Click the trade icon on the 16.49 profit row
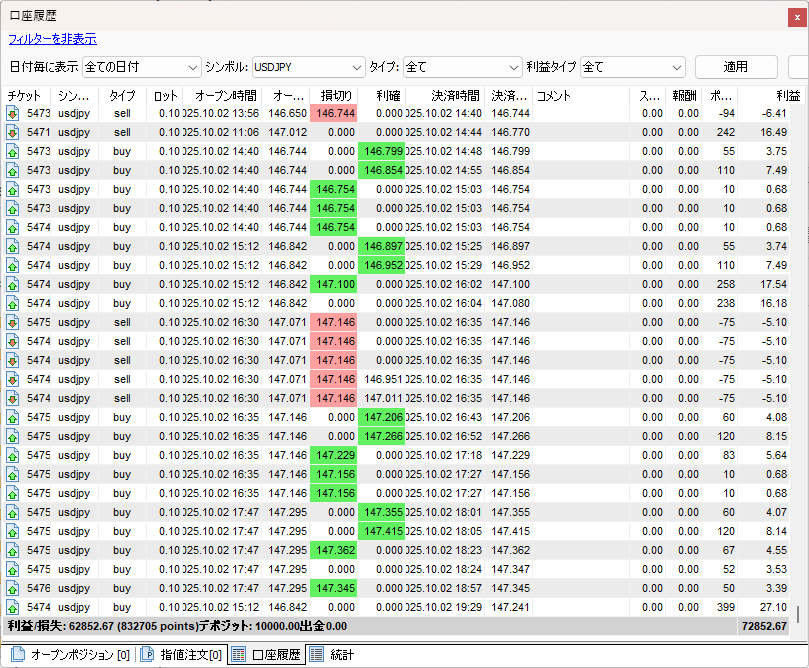 pos(12,132)
